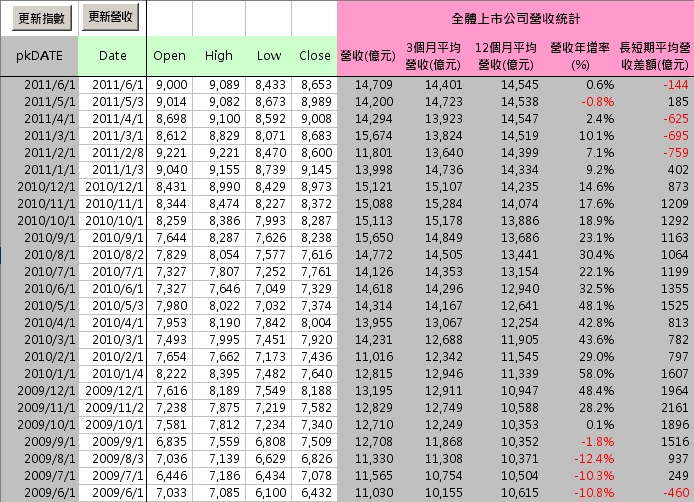Select the 營收(億元) column header
The height and width of the screenshot is (502, 694).
tap(368, 56)
